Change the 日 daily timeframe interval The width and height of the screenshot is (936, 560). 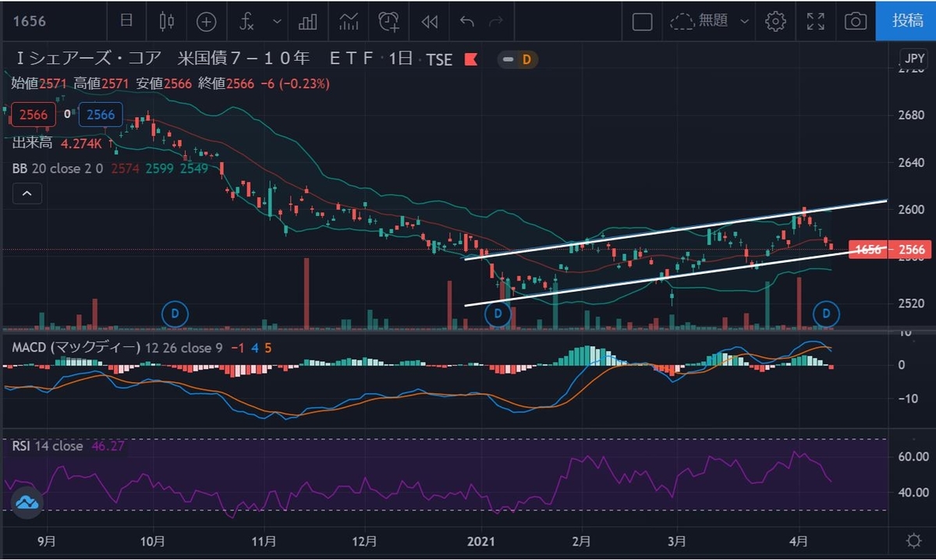click(x=126, y=21)
